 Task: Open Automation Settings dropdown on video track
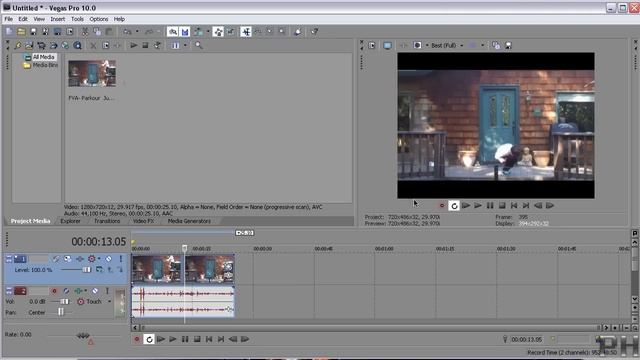point(99,259)
